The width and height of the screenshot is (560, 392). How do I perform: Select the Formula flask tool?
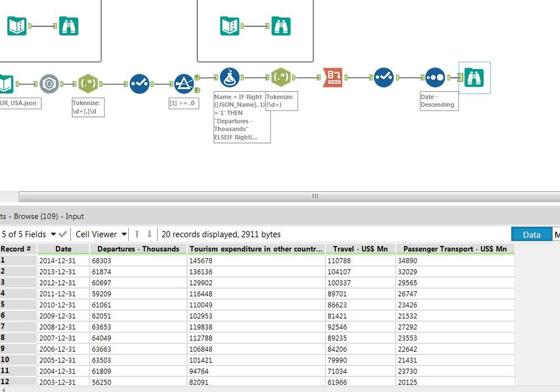(230, 77)
